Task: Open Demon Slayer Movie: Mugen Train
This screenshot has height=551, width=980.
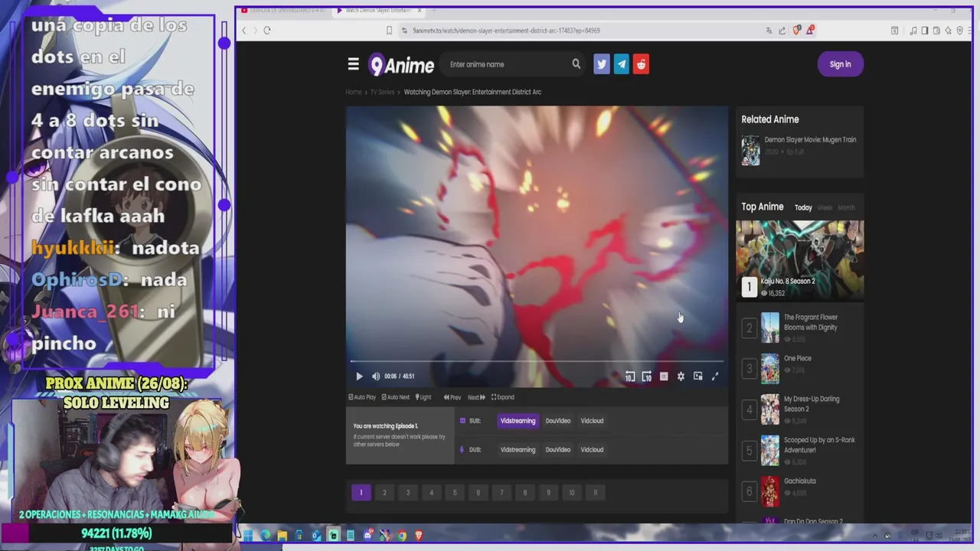Action: (810, 140)
